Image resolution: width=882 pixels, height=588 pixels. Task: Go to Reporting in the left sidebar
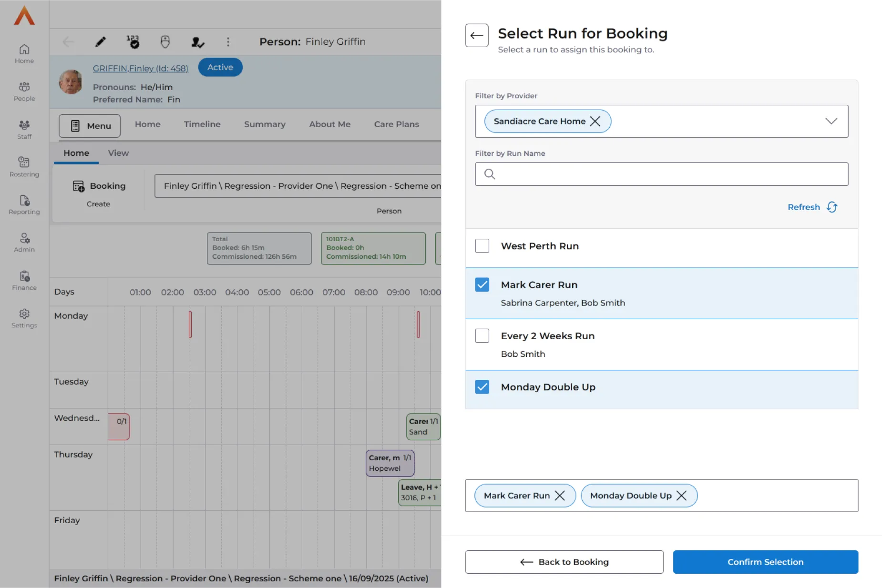pyautogui.click(x=24, y=205)
